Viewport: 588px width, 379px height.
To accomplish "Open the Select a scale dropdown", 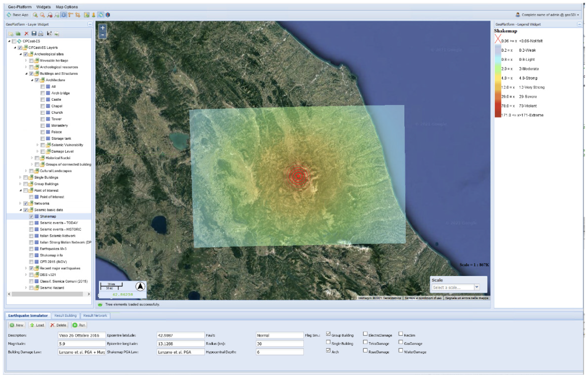I will [x=477, y=287].
